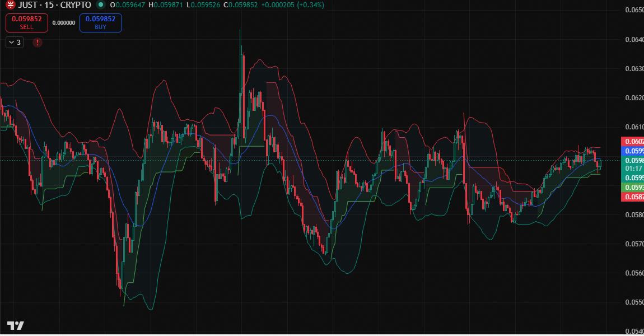Click the red exclamation warning icon
Viewport: 644px width, 336px height.
pos(38,43)
